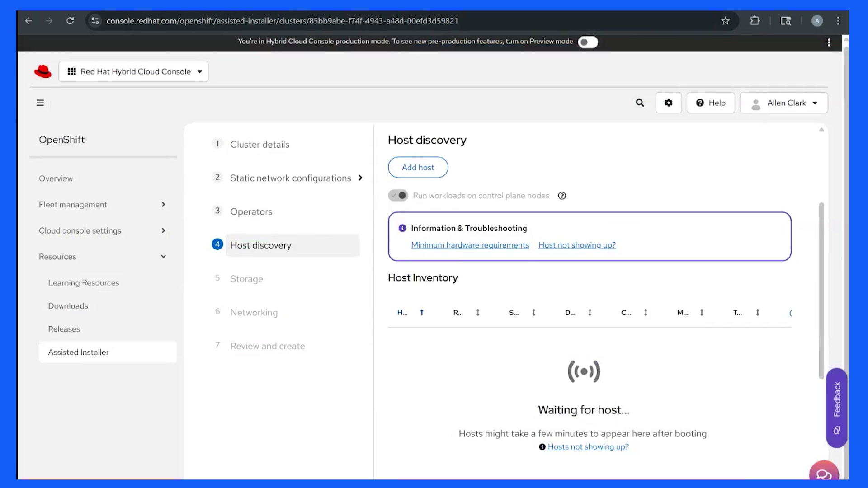Open the Allen Clark user menu

coord(784,103)
